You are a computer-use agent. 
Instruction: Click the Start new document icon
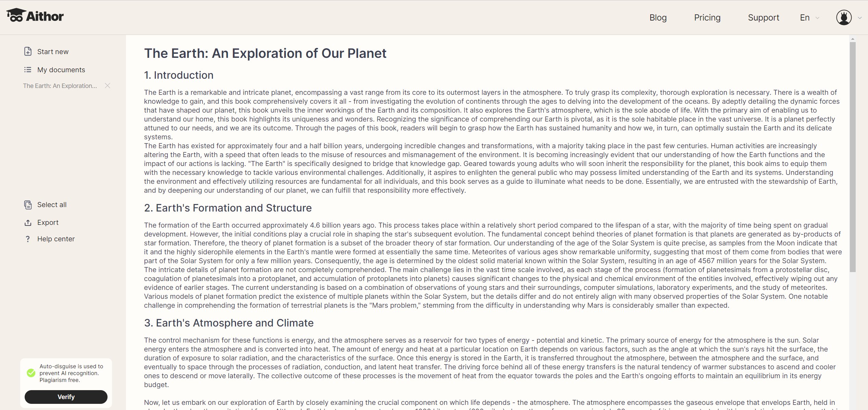click(x=28, y=51)
